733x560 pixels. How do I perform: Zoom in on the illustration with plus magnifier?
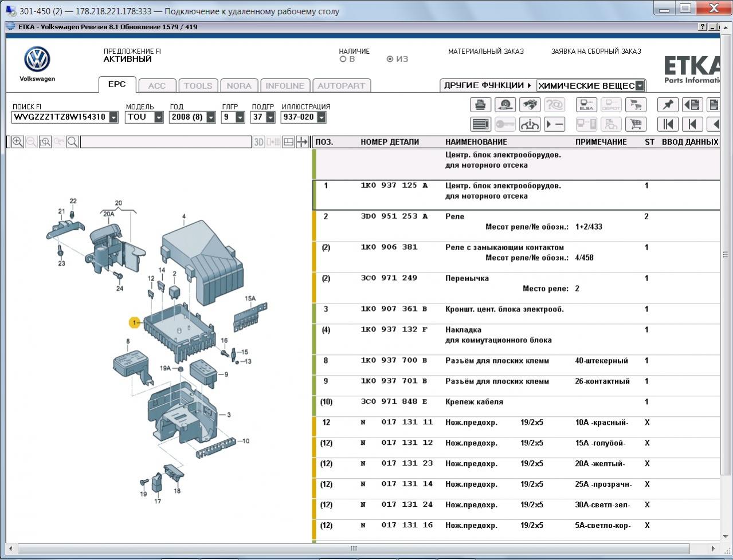[x=18, y=142]
